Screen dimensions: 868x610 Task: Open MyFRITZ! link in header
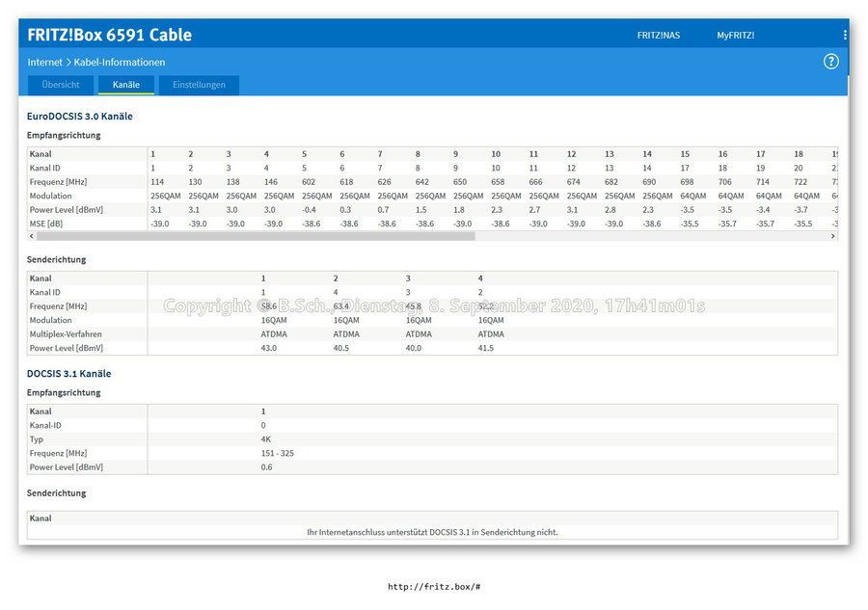pyautogui.click(x=735, y=36)
